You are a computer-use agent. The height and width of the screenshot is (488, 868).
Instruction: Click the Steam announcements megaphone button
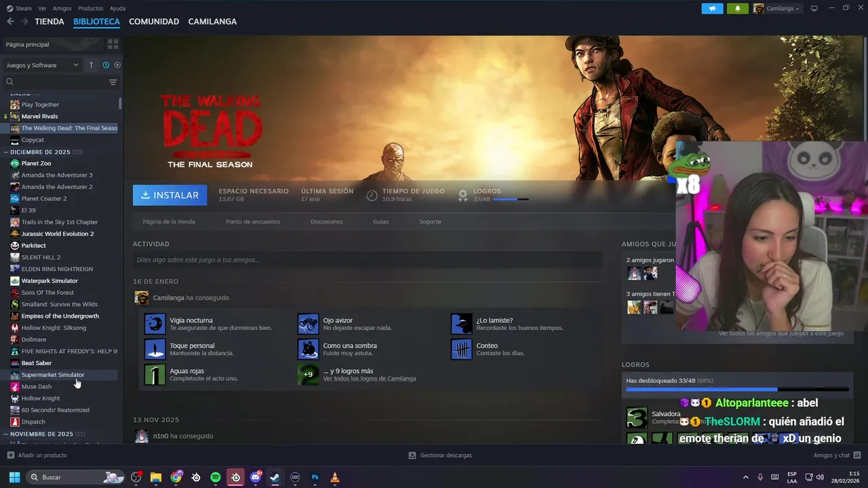point(712,8)
